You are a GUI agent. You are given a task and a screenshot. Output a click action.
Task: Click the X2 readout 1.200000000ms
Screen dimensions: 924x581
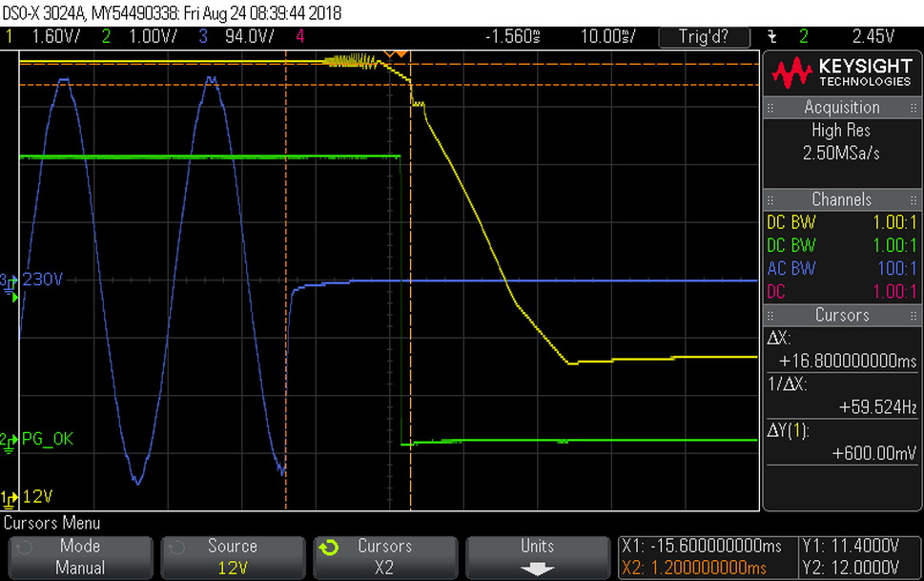694,568
